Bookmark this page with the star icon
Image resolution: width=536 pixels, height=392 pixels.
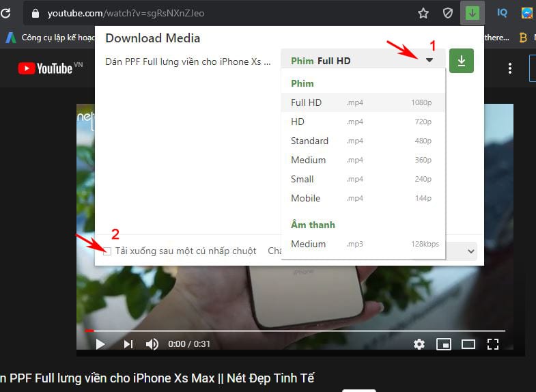[x=423, y=13]
